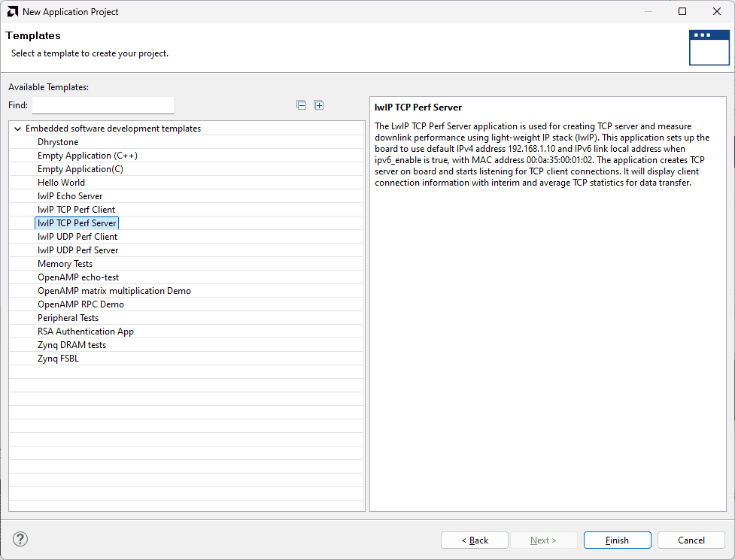The height and width of the screenshot is (560, 735).
Task: Click in the Find search field
Action: tap(103, 105)
